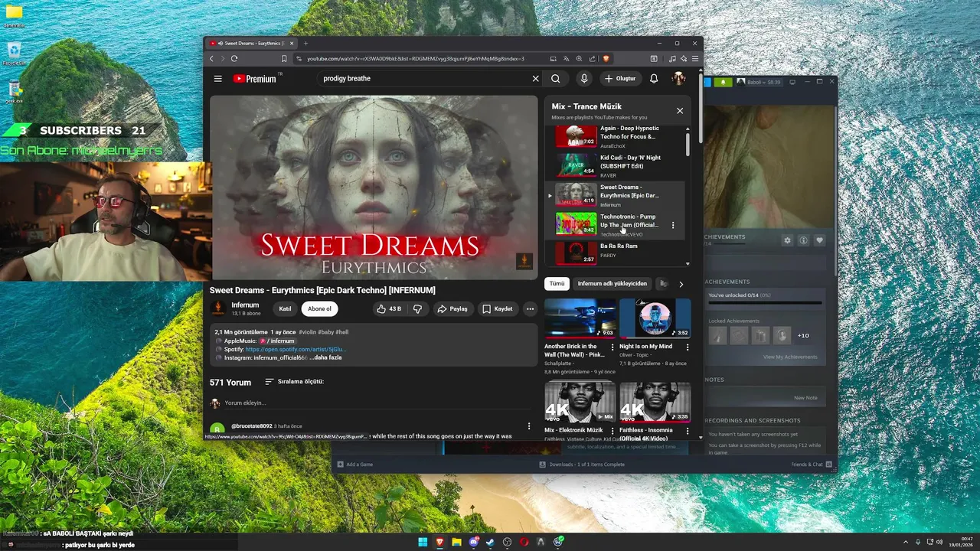Screen dimensions: 980x551
Task: Select the Infernum adlı yükleyiciden chip
Action: [x=612, y=284]
